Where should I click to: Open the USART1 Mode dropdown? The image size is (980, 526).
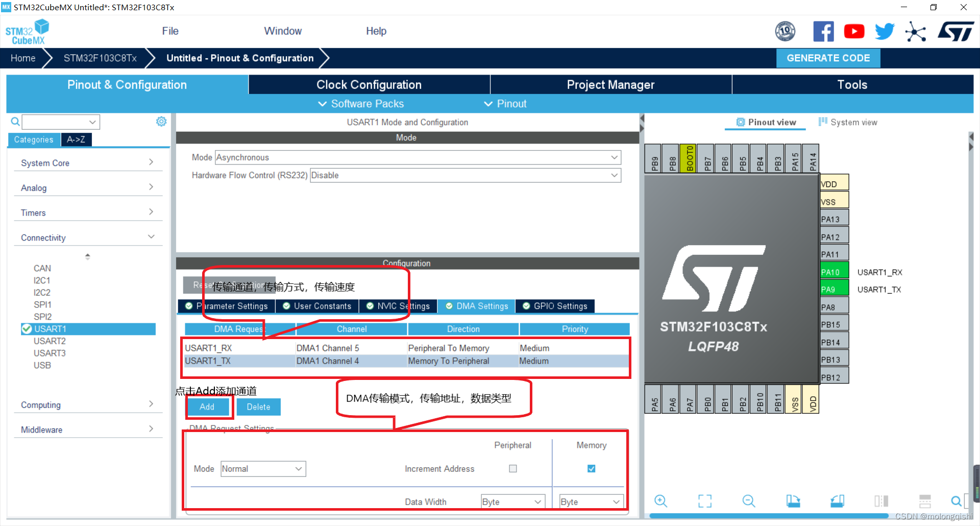tap(418, 157)
